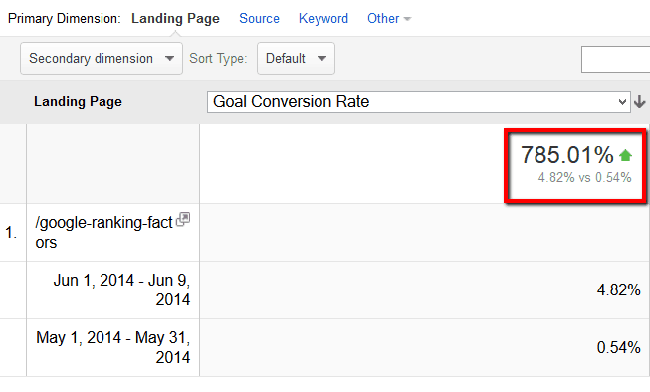This screenshot has height=392, width=650.
Task: Click the 4.82% conversion rate cell
Action: (618, 290)
